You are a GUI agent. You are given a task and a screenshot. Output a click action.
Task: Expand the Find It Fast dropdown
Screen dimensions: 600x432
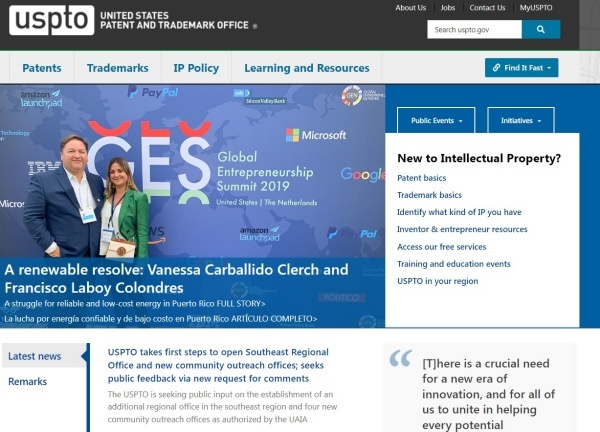tap(522, 68)
